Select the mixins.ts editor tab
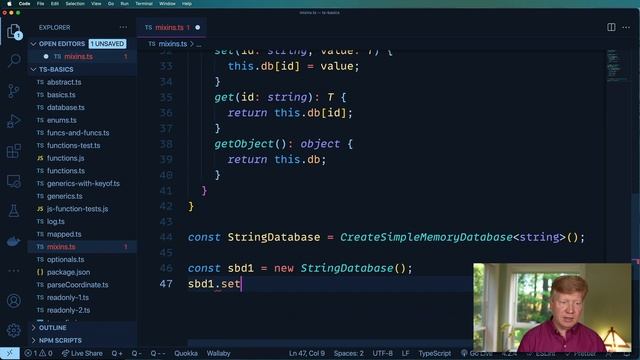This screenshot has width=640, height=360. pyautogui.click(x=171, y=27)
